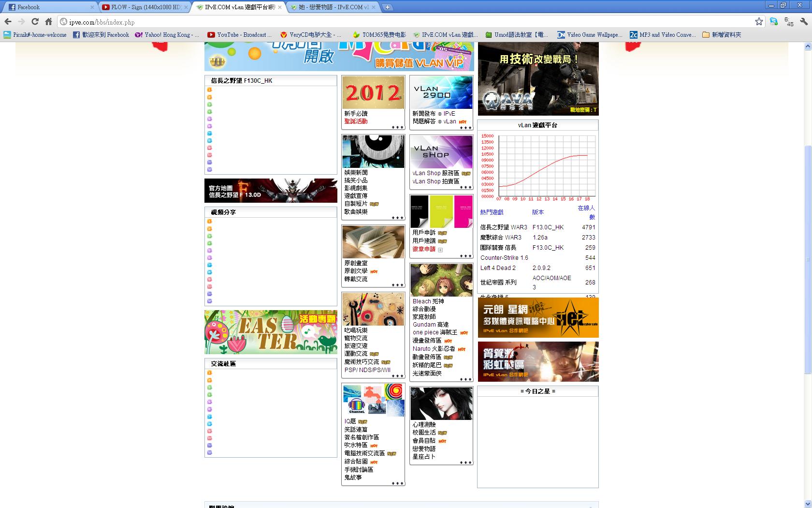The image size is (812, 508).
Task: Open the Skype extension icon in toolbar
Action: 774,22
